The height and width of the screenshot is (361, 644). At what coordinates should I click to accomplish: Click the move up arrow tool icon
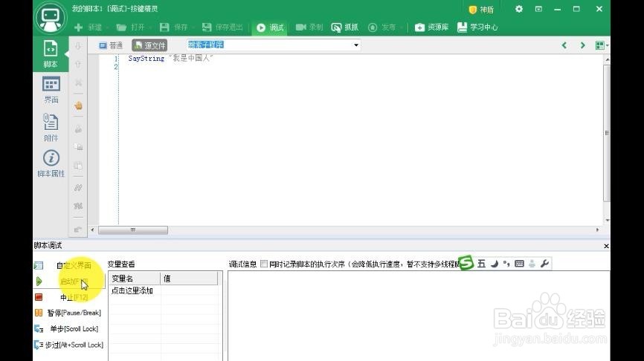point(78,65)
